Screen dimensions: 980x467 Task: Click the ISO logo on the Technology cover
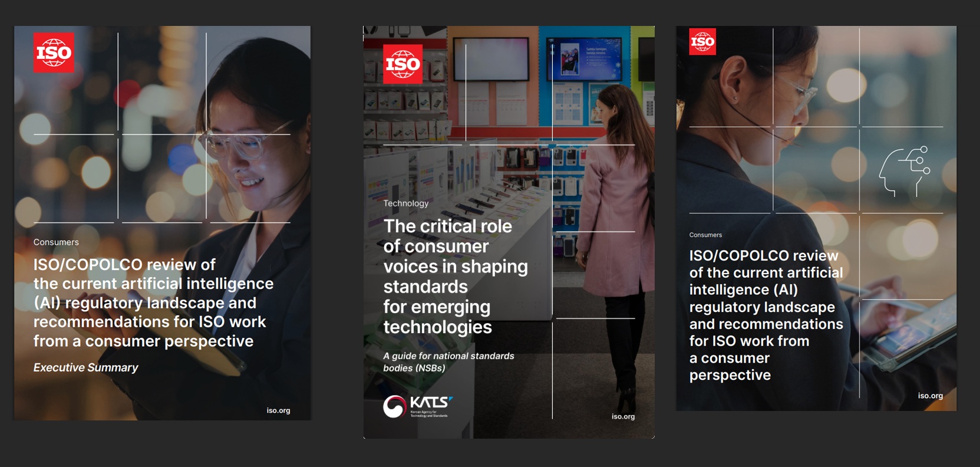point(402,64)
